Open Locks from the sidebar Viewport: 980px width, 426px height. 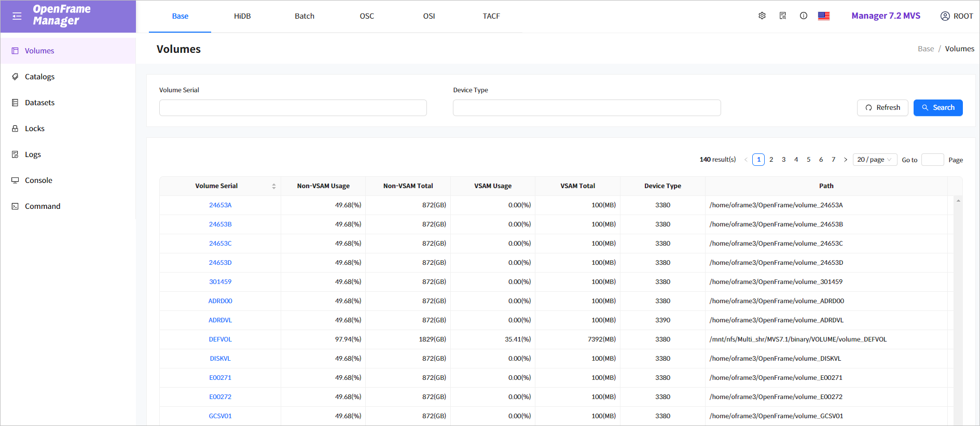35,129
